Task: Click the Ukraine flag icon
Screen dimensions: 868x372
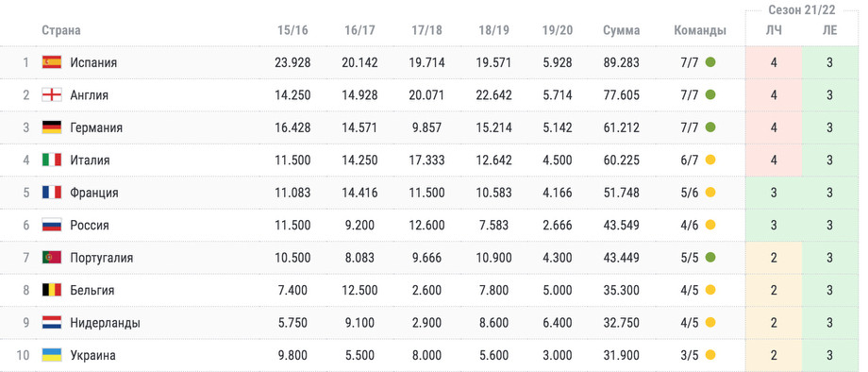Action: pyautogui.click(x=52, y=355)
